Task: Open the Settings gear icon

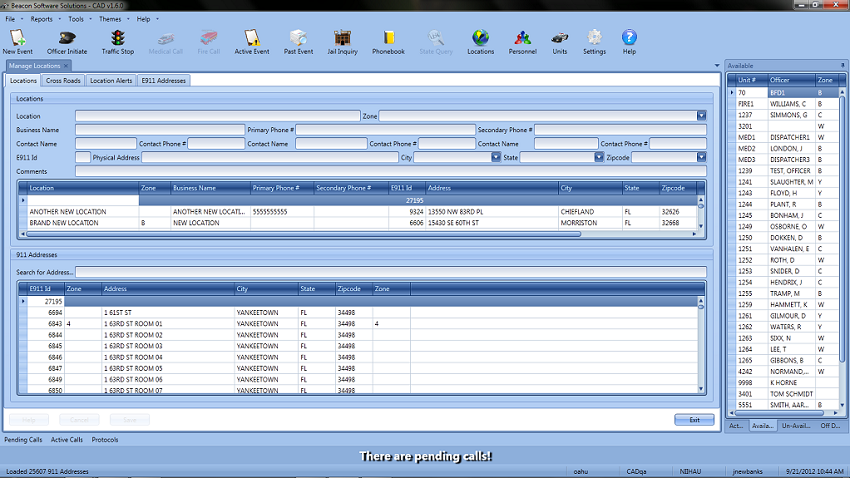Action: (x=594, y=38)
